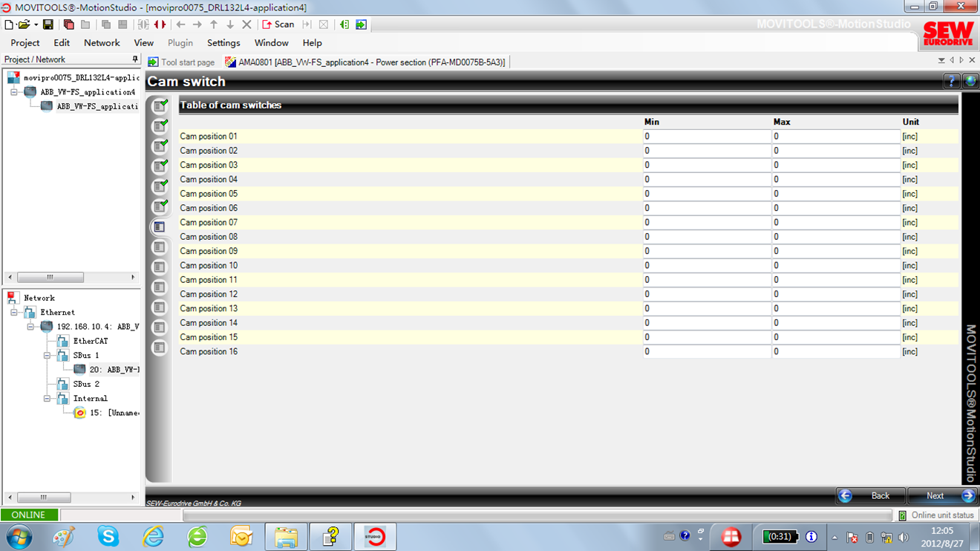
Task: Select the first completed wizard step icon
Action: [x=159, y=107]
